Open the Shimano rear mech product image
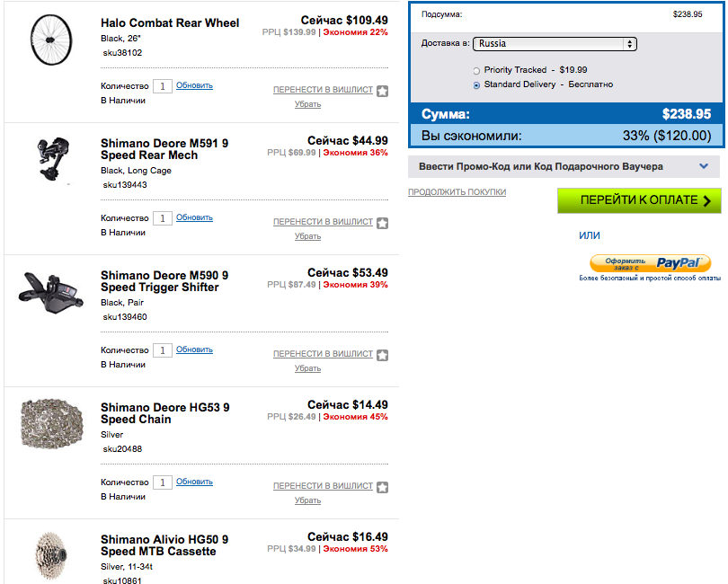Screen dimensions: 728x584 [x=53, y=159]
